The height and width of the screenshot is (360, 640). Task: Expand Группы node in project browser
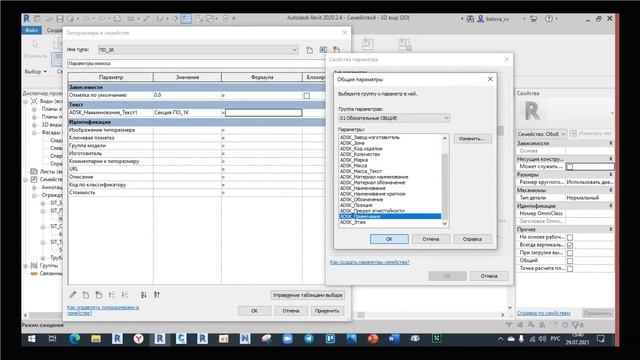(x=25, y=266)
